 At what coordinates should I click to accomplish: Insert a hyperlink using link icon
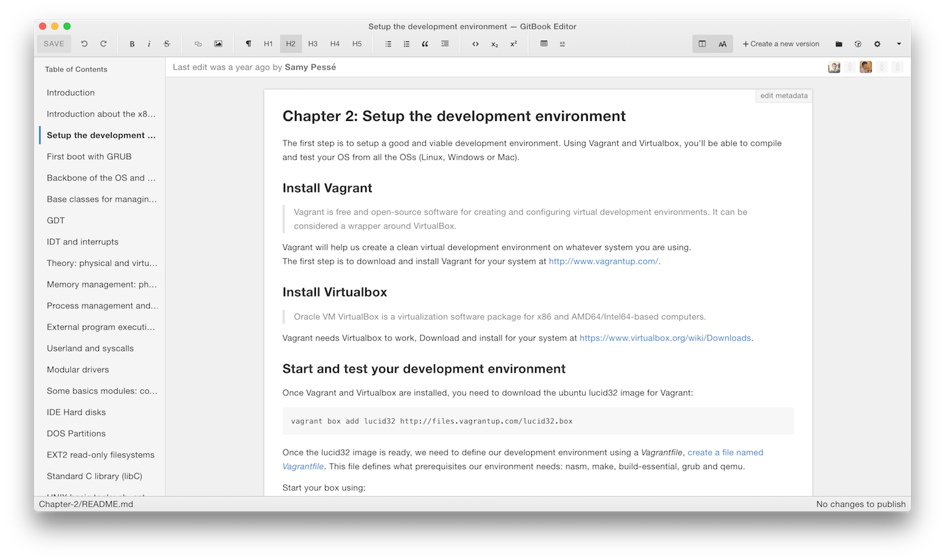tap(198, 44)
